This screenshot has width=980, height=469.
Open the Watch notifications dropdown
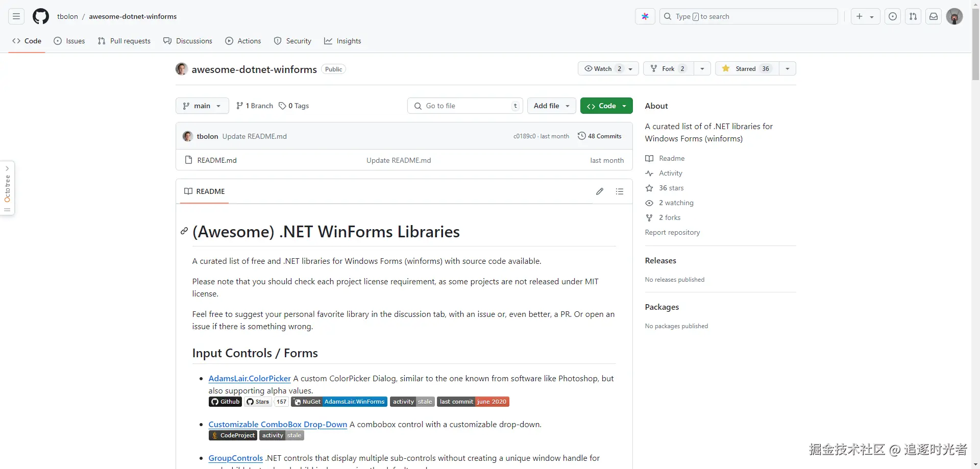(608, 68)
